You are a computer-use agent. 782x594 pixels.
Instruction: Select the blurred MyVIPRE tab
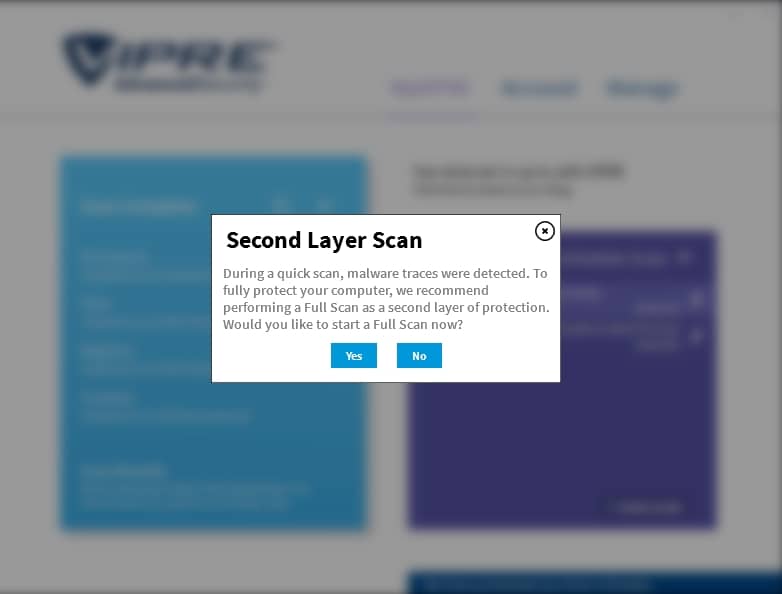click(x=430, y=88)
